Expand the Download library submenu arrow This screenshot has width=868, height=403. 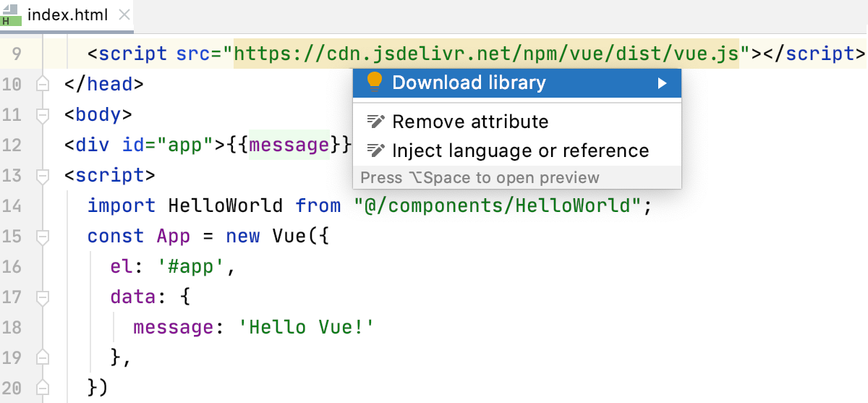coord(662,83)
